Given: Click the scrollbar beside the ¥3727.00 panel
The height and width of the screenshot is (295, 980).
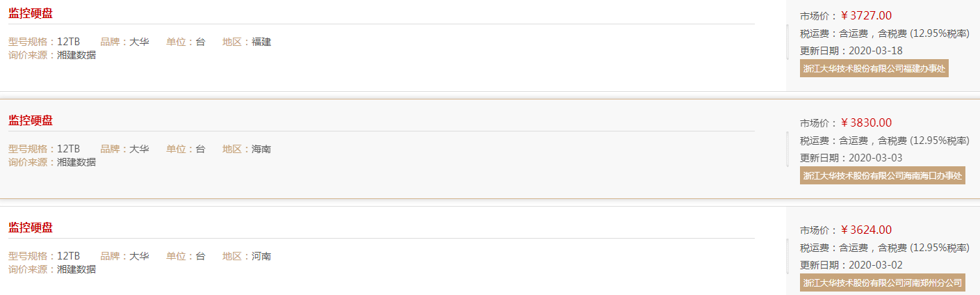Looking at the screenshot, I should click(787, 42).
